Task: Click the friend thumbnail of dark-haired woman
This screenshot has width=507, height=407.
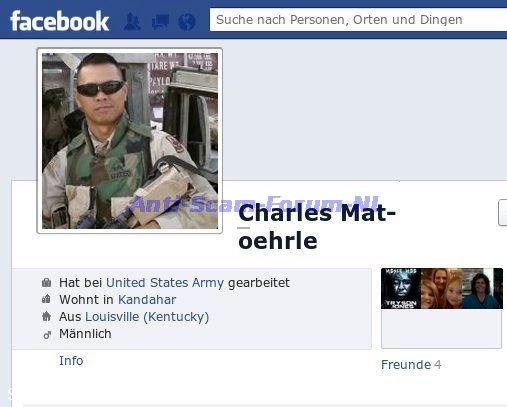Action: pos(482,288)
